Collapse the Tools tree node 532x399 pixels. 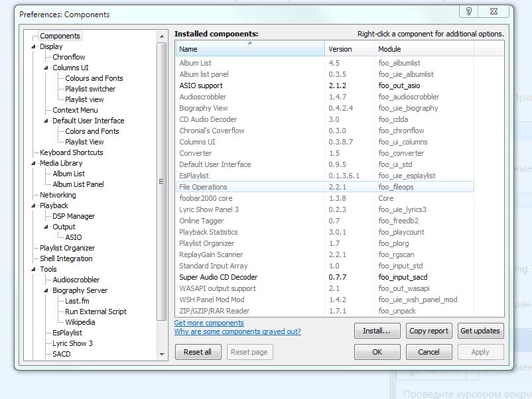(34, 269)
